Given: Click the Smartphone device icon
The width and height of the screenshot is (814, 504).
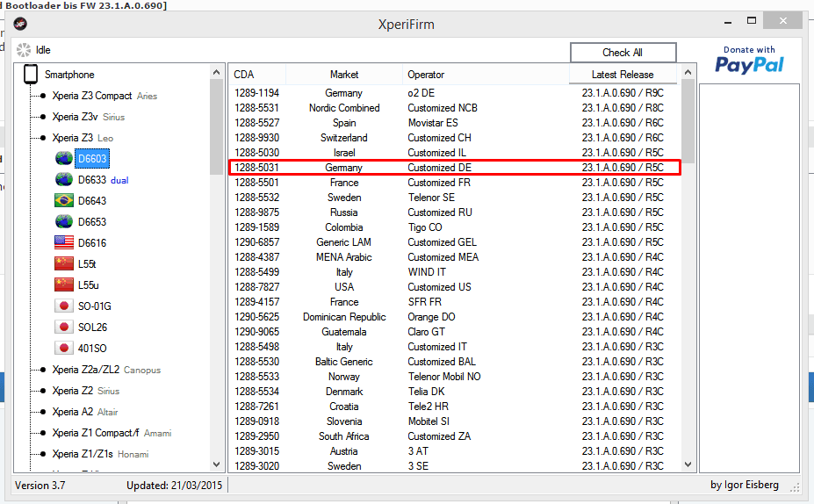Looking at the screenshot, I should 31,75.
